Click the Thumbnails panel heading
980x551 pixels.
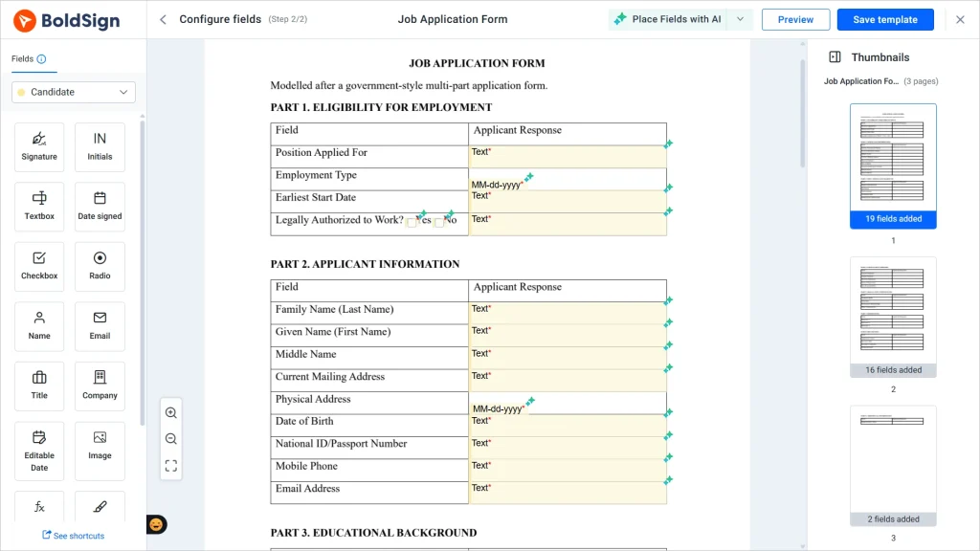pos(880,57)
